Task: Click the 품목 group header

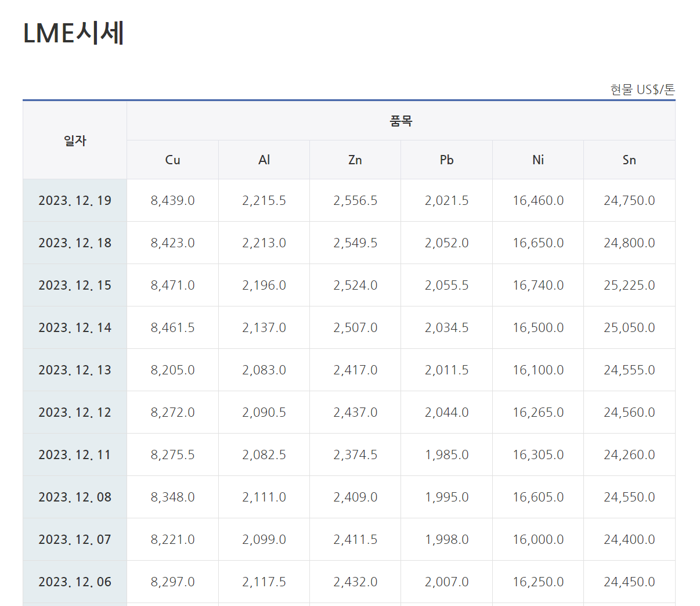Action: click(400, 121)
